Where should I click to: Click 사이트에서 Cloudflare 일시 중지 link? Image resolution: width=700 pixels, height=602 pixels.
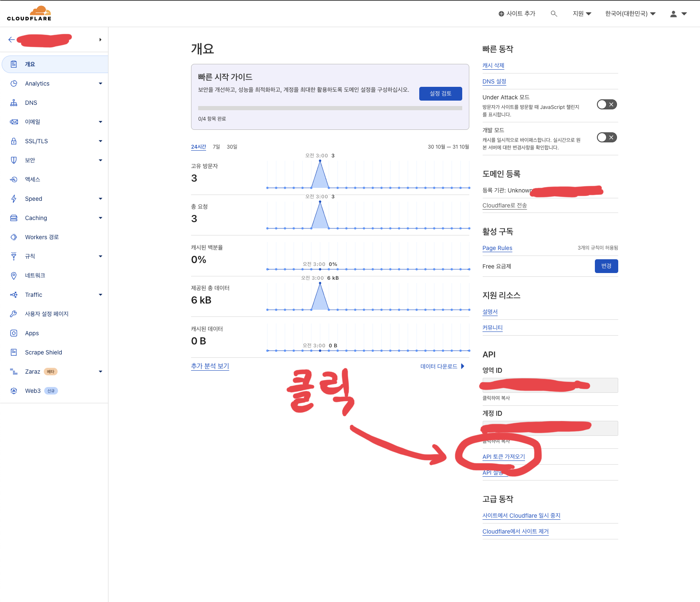tap(521, 516)
